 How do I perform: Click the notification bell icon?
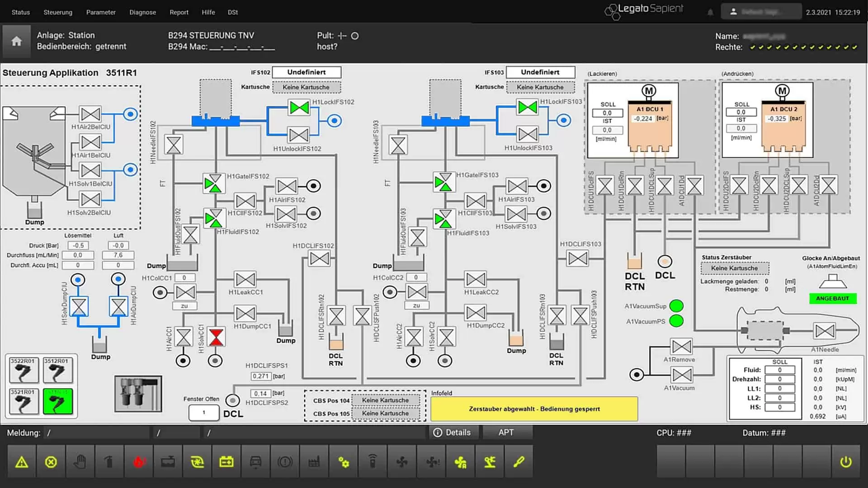pos(710,12)
